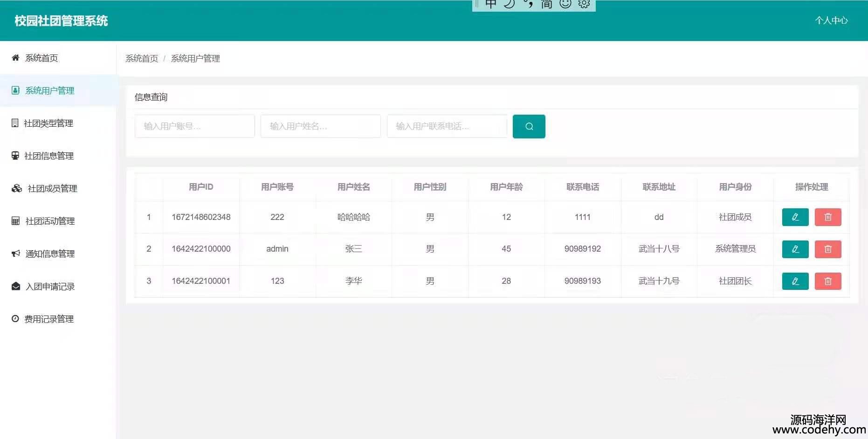The image size is (868, 439).
Task: Click the search magnifier button
Action: click(x=529, y=126)
